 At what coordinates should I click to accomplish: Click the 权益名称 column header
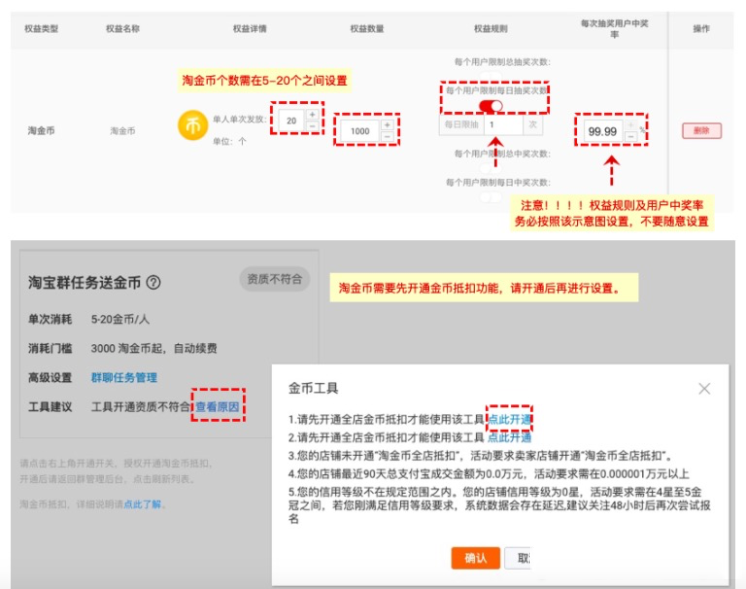(x=123, y=29)
